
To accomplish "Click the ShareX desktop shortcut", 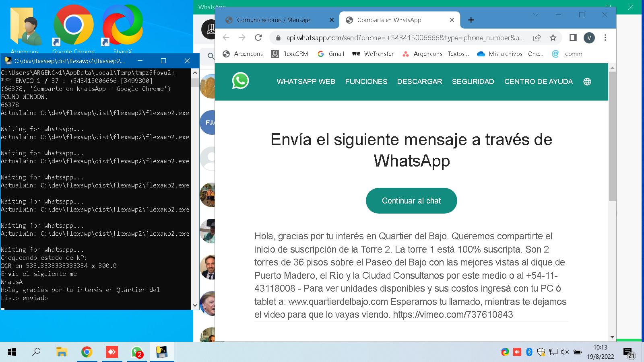I will pyautogui.click(x=123, y=29).
